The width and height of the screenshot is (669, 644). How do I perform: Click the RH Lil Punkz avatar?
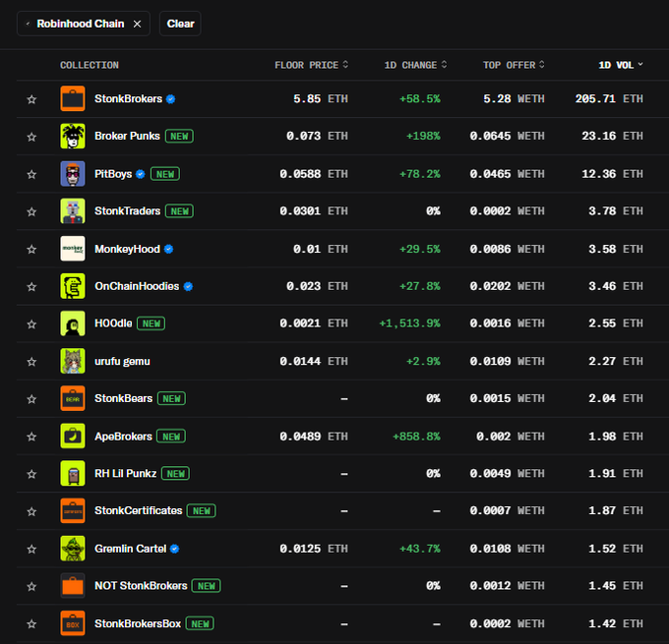coord(73,473)
